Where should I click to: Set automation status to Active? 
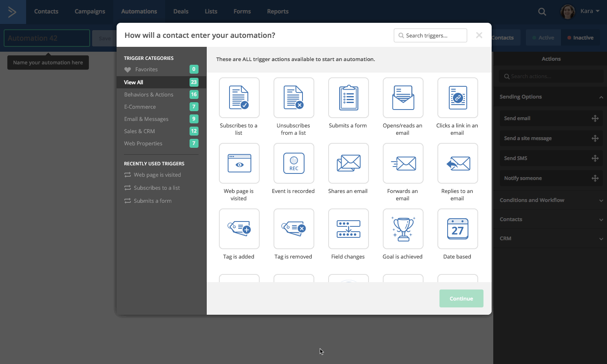coord(543,38)
